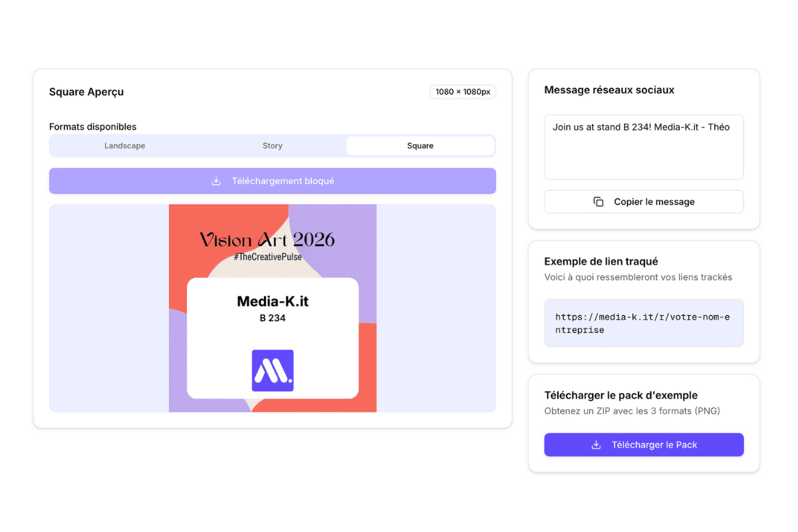The height and width of the screenshot is (532, 798).
Task: Click the Formats disponibles section header
Action: pos(92,126)
